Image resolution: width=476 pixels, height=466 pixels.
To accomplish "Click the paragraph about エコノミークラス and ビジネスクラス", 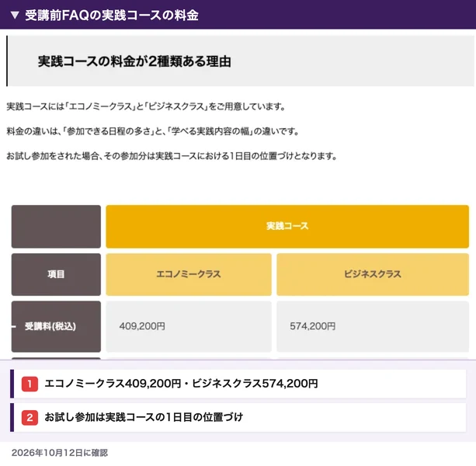I will pos(146,106).
